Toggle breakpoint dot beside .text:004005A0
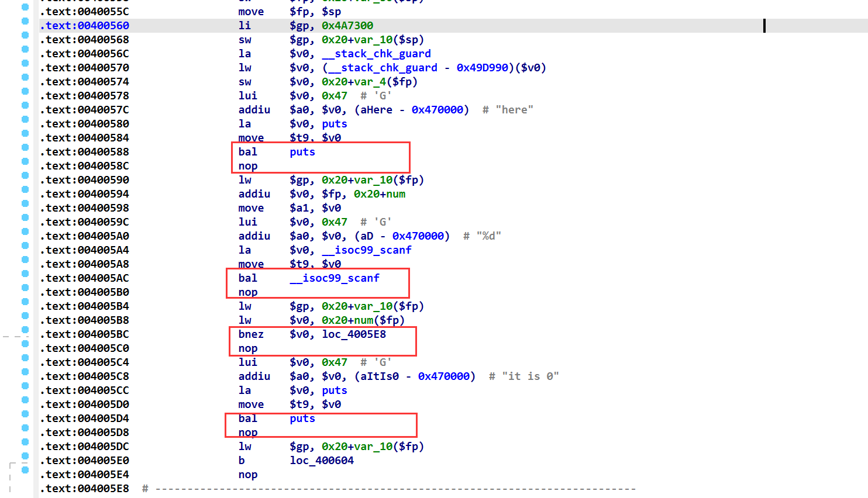This screenshot has width=868, height=498. point(25,231)
